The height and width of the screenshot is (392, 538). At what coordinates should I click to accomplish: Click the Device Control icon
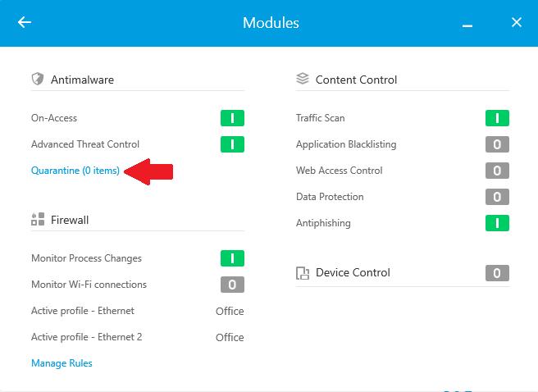[x=303, y=273]
